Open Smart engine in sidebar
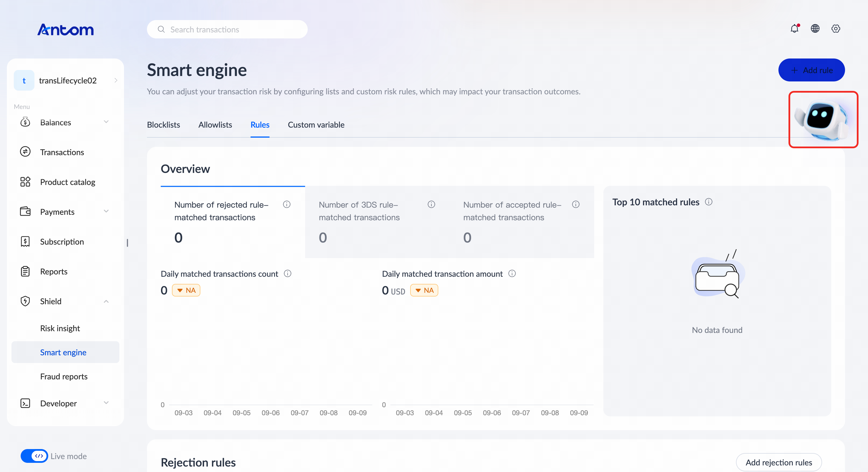Screen dimensions: 868x472 click(x=65, y=352)
